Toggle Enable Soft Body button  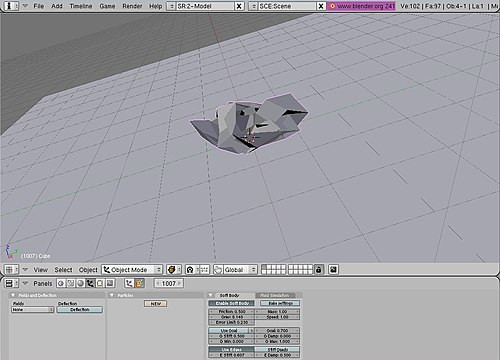[232, 303]
